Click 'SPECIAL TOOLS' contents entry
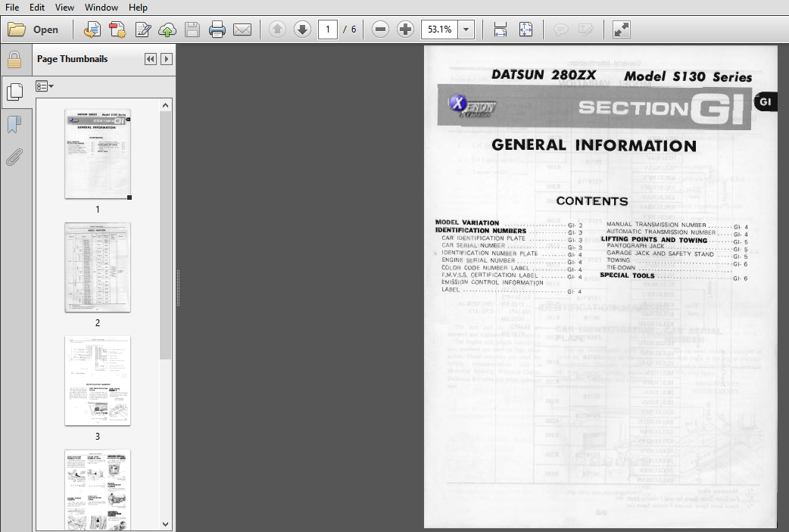Viewport: 789px width, 532px height. pyautogui.click(x=627, y=275)
